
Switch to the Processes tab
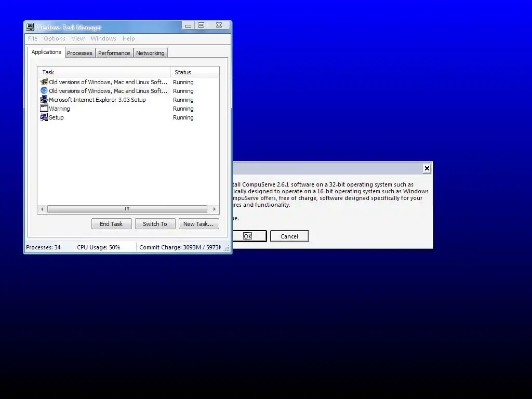pyautogui.click(x=79, y=53)
